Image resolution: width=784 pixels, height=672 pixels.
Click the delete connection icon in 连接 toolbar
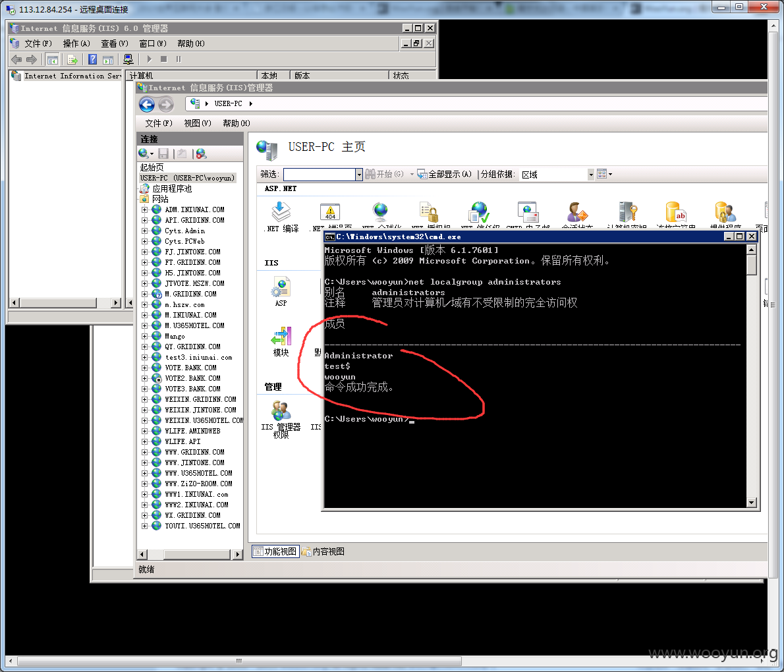201,154
